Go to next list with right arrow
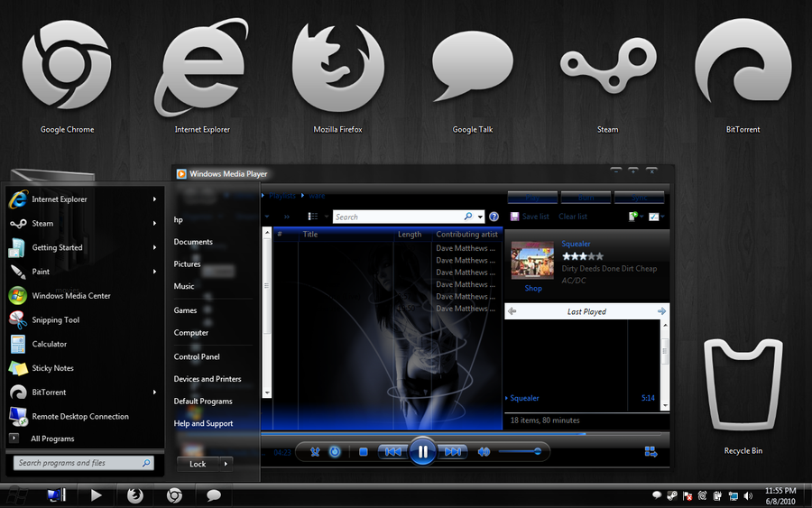Viewport: 812px width, 508px height. pyautogui.click(x=661, y=311)
